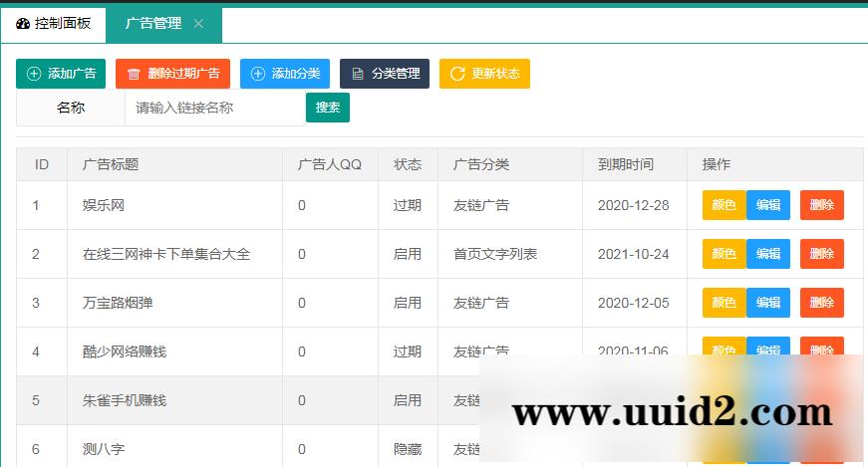Click the trash icon on 删除过期广告
Screen dimensions: 868x467
pyautogui.click(x=134, y=74)
